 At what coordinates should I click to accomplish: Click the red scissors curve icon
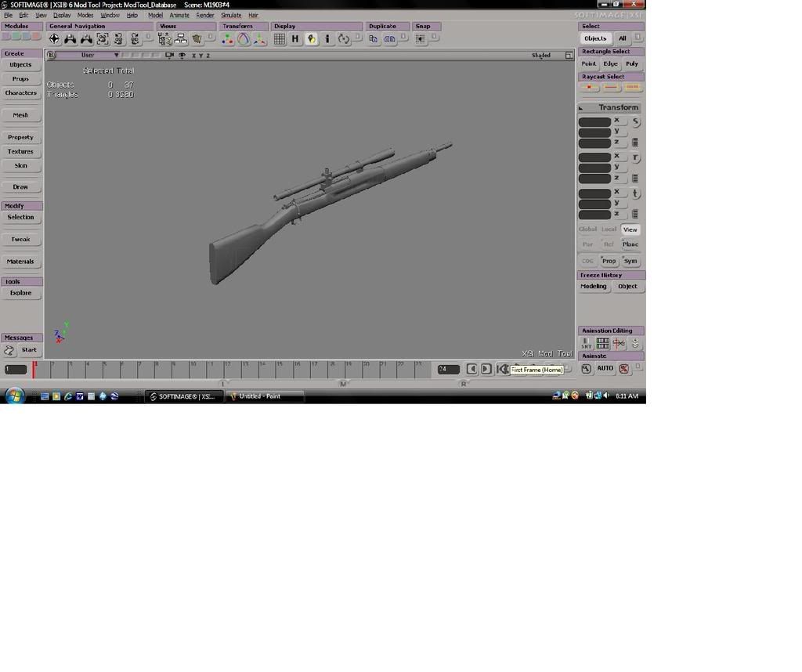tap(619, 343)
